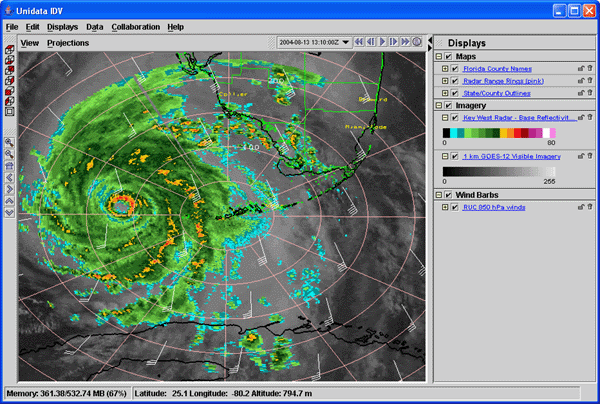Remove the RUC 850 hPa winds display

(x=590, y=207)
